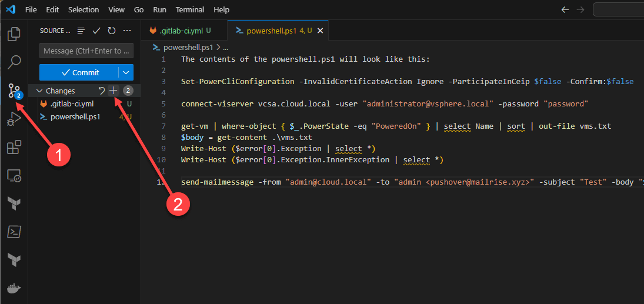The height and width of the screenshot is (304, 644).
Task: Click the Discard All Changes icon
Action: pyautogui.click(x=102, y=91)
